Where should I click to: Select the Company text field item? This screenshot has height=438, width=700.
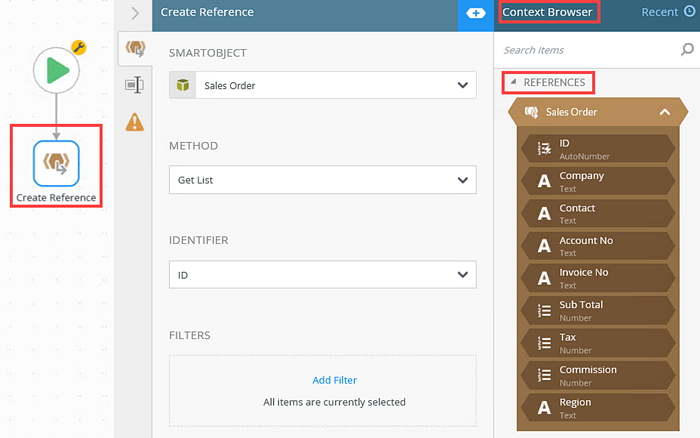598,181
